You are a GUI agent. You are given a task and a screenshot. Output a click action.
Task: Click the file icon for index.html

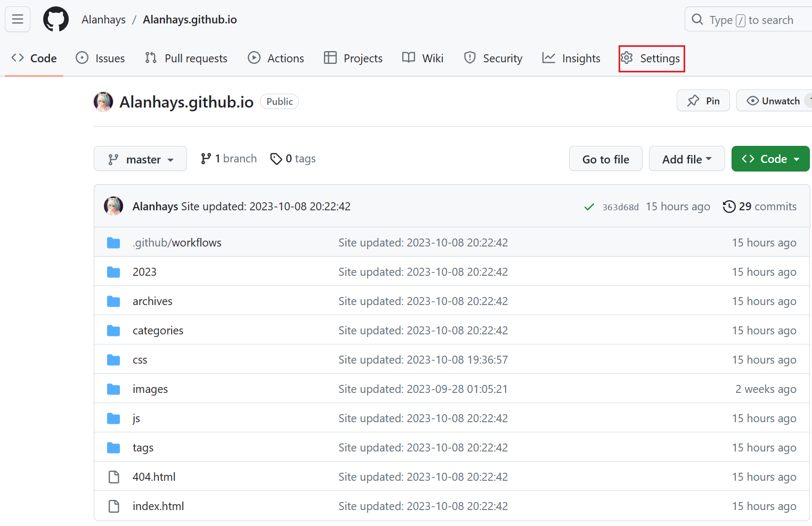pos(113,506)
